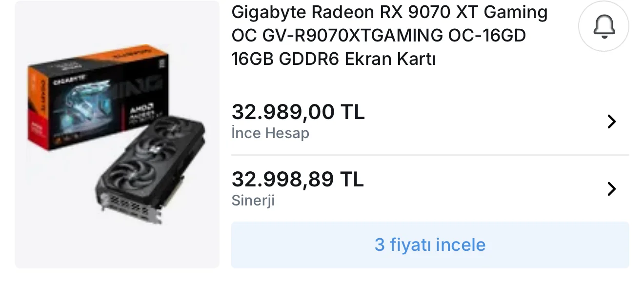Select the 32.989,00 TL price
644x285 pixels.
tap(298, 113)
